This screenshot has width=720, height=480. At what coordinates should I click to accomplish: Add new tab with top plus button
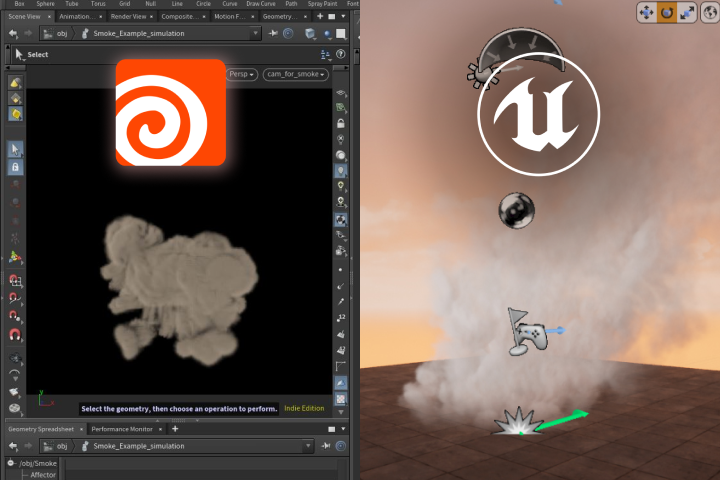tap(320, 17)
